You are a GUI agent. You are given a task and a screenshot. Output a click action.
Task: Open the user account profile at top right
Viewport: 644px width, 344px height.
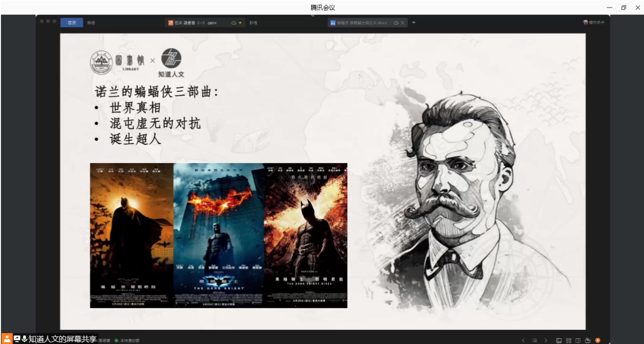[x=594, y=22]
